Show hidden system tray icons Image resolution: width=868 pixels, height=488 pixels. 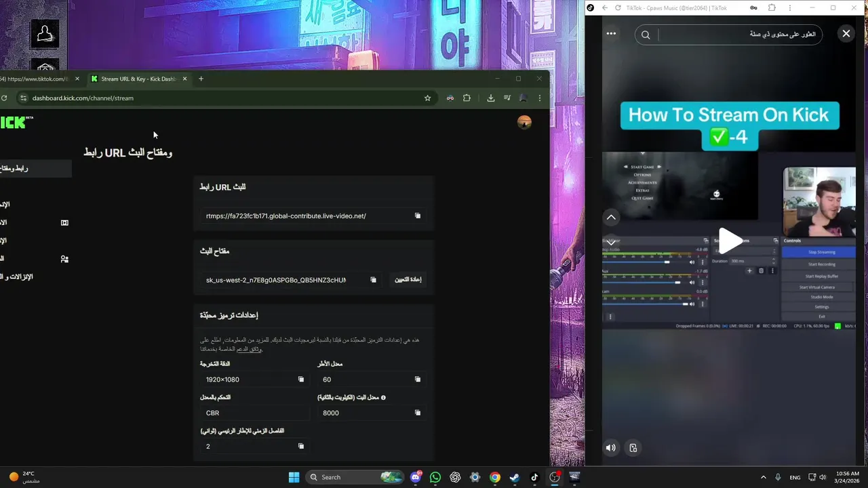763,477
